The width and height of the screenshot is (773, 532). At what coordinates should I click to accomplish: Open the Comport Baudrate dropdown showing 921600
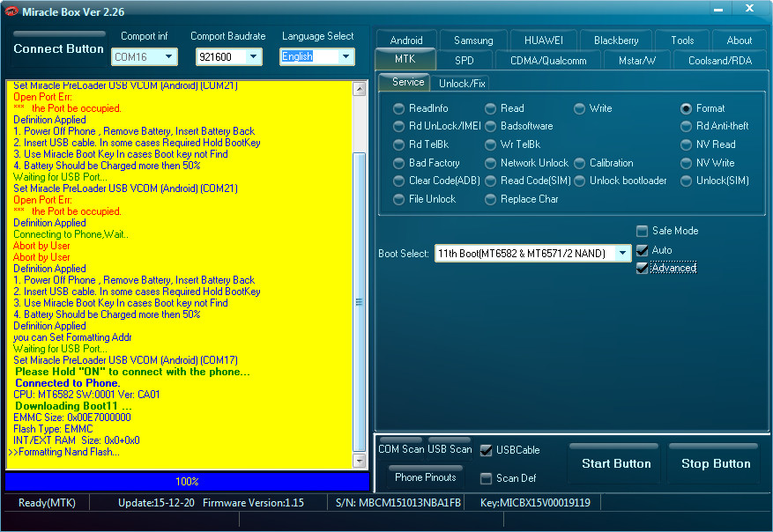229,56
